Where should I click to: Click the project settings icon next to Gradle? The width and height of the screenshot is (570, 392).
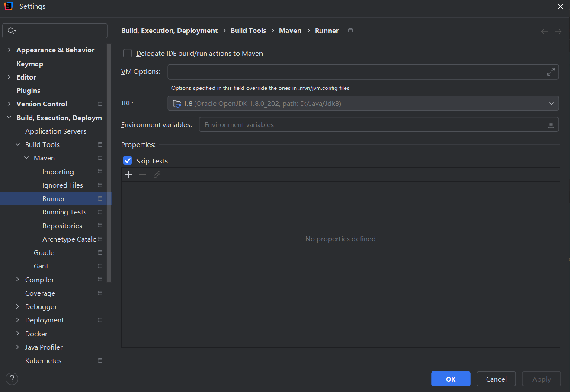point(100,252)
